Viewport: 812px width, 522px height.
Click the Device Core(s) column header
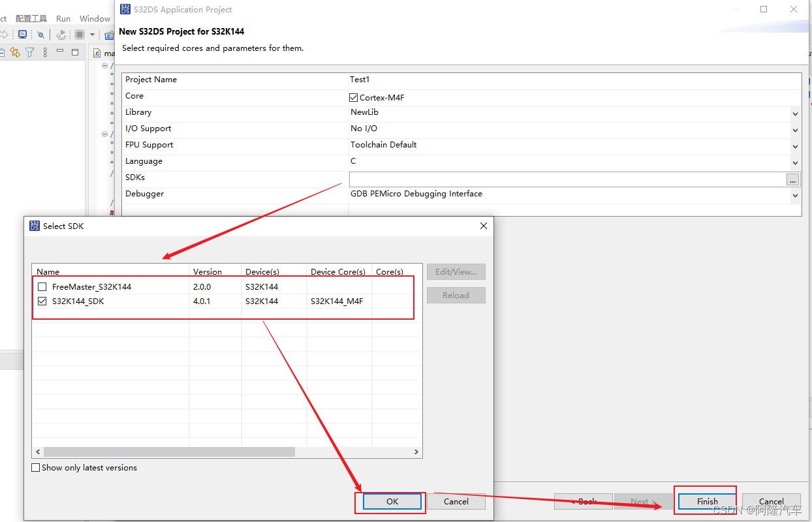tap(339, 271)
